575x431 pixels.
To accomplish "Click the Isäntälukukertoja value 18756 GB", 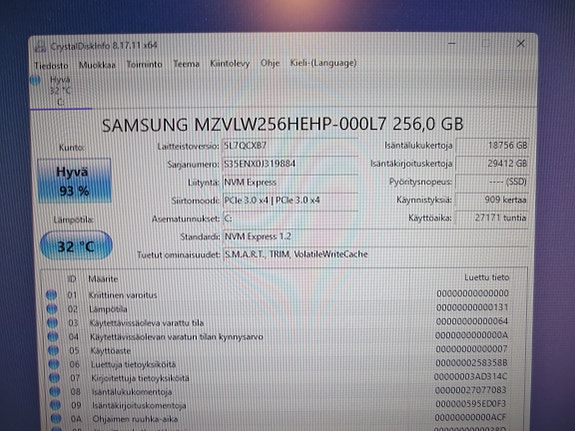I will coord(492,146).
